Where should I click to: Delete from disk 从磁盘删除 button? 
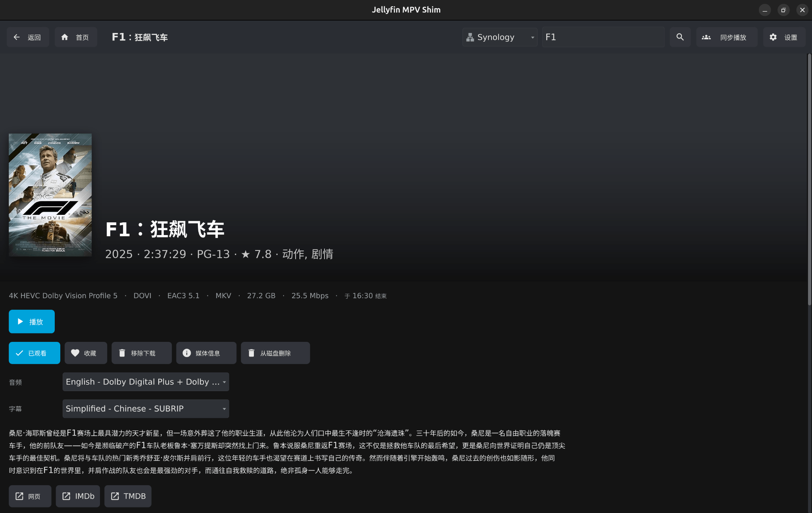pos(275,353)
